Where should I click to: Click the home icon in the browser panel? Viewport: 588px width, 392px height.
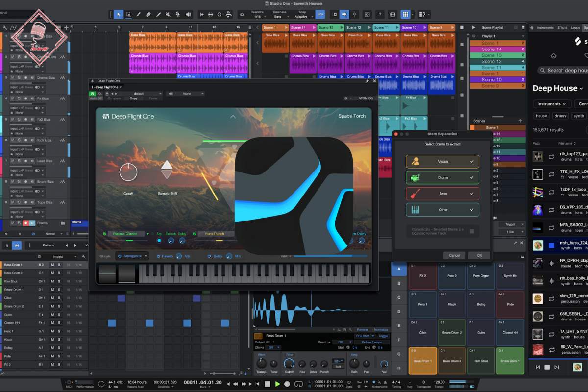click(553, 56)
